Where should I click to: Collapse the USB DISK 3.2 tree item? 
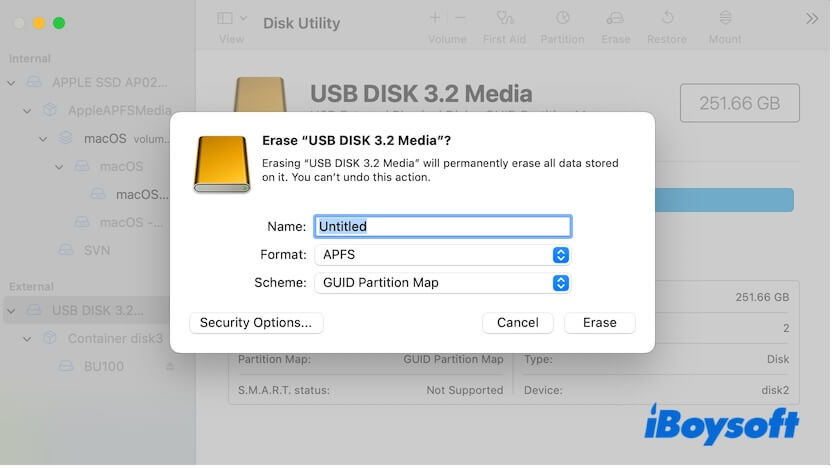click(11, 311)
